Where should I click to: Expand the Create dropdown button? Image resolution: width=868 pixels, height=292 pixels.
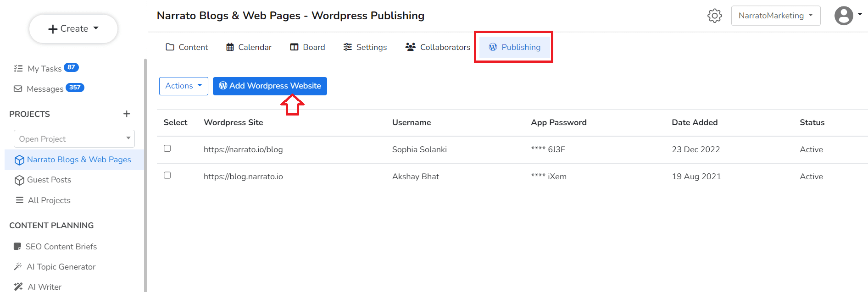click(x=73, y=28)
